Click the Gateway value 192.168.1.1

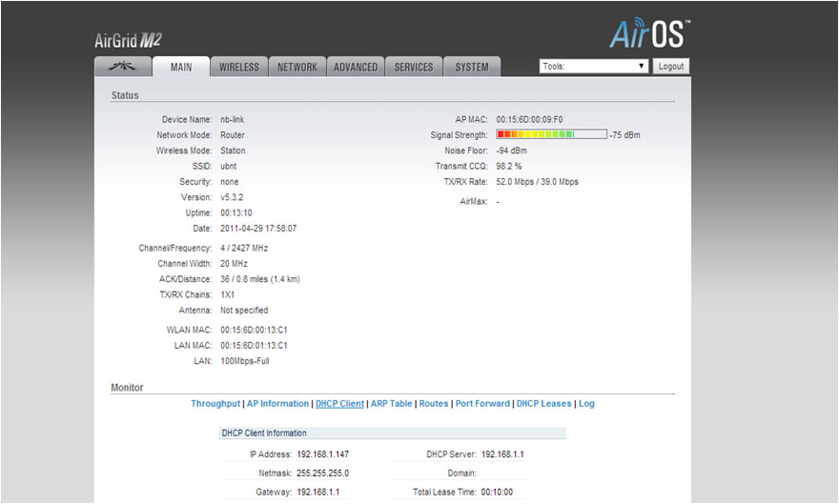coord(317,492)
